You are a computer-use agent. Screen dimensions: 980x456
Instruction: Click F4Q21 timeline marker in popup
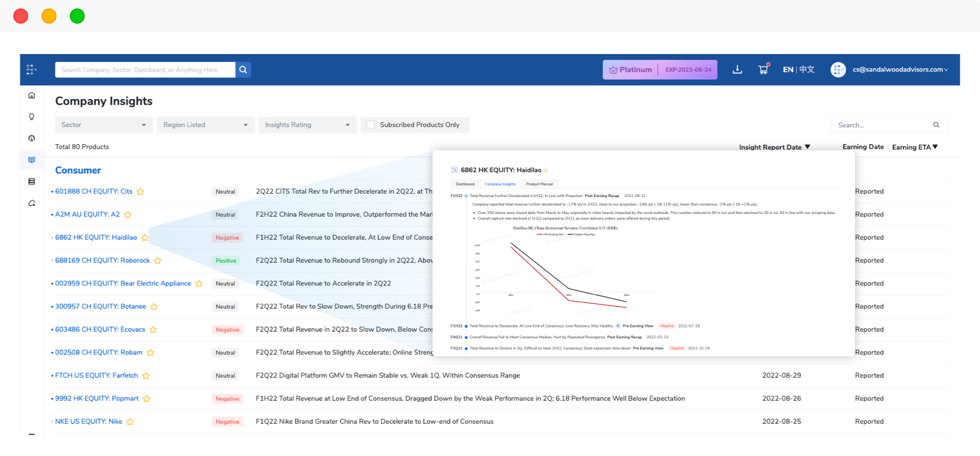[x=466, y=337]
